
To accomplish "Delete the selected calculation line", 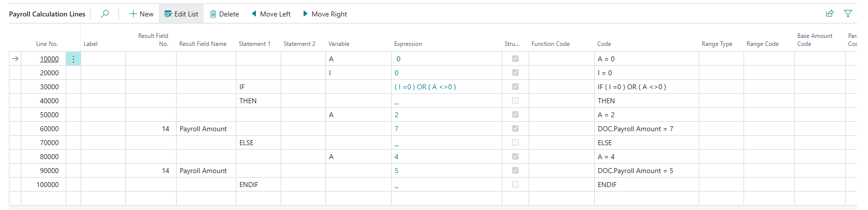I will (224, 14).
